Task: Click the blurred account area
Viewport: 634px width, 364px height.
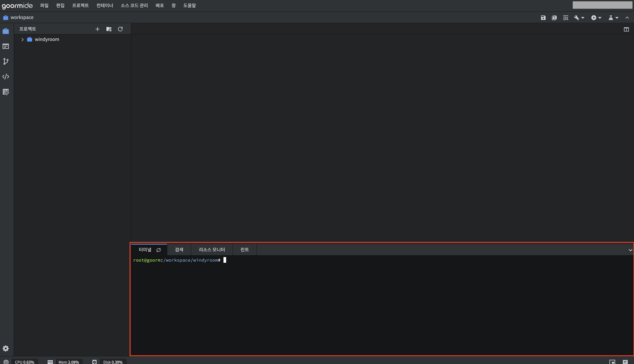Action: (x=603, y=5)
